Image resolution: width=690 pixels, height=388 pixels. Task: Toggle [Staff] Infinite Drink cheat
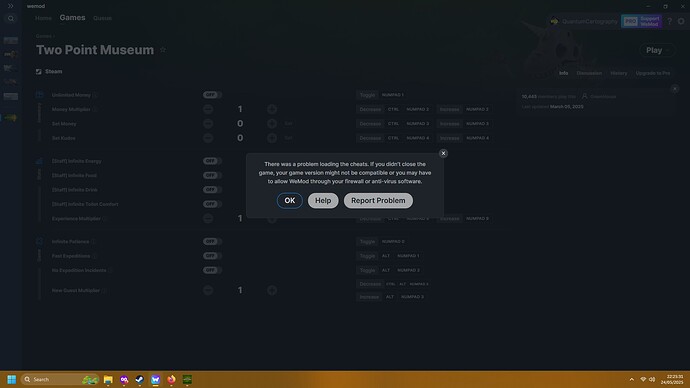point(212,190)
